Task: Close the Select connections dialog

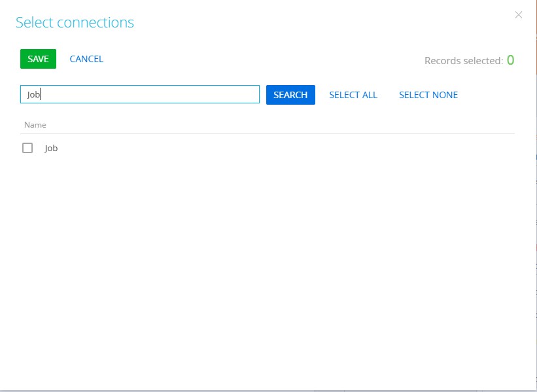Action: point(518,15)
